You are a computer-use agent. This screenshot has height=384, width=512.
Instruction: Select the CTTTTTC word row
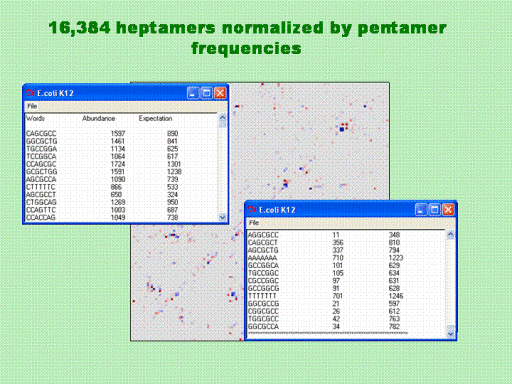(x=103, y=187)
